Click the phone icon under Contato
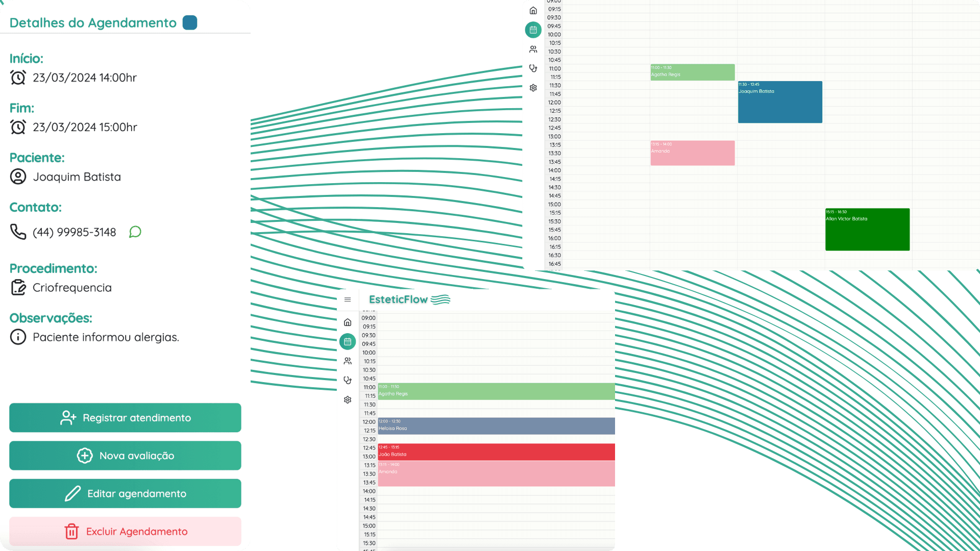The height and width of the screenshot is (551, 980). 18,232
